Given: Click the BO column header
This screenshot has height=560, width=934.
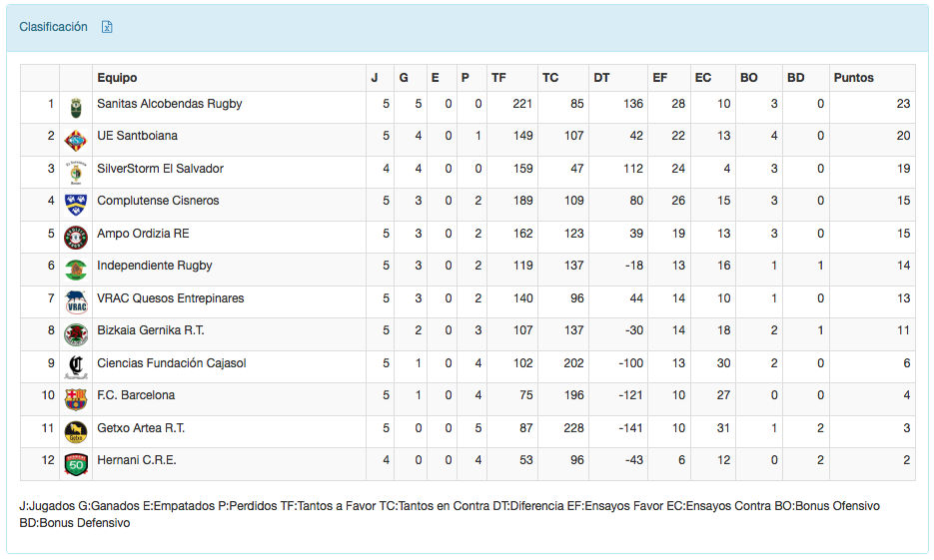Looking at the screenshot, I should pos(748,78).
